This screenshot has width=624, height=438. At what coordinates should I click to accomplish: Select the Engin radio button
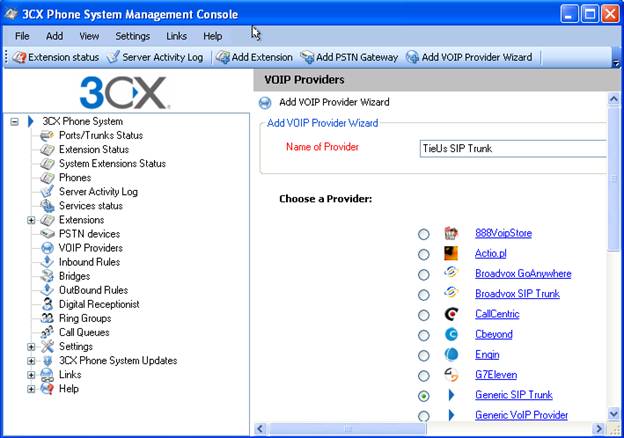[x=423, y=355]
